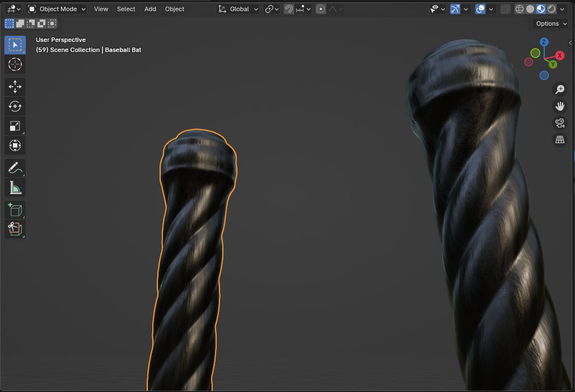575x392 pixels.
Task: Select the Measure tool
Action: (15, 187)
